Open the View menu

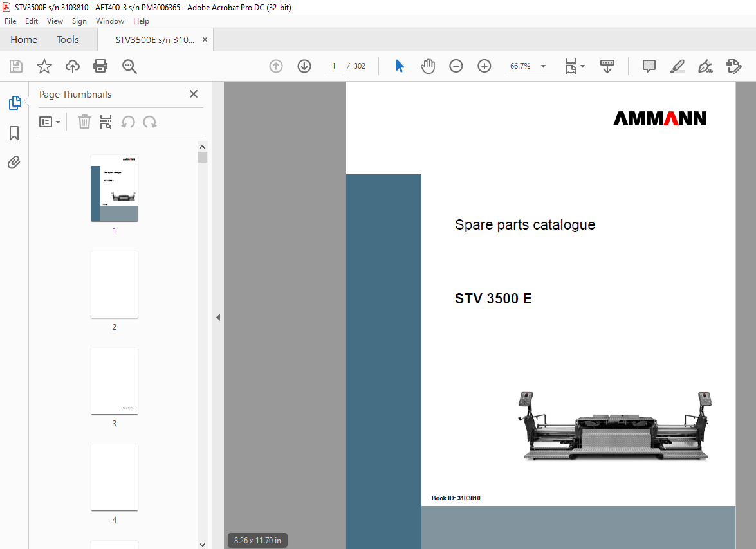[55, 21]
